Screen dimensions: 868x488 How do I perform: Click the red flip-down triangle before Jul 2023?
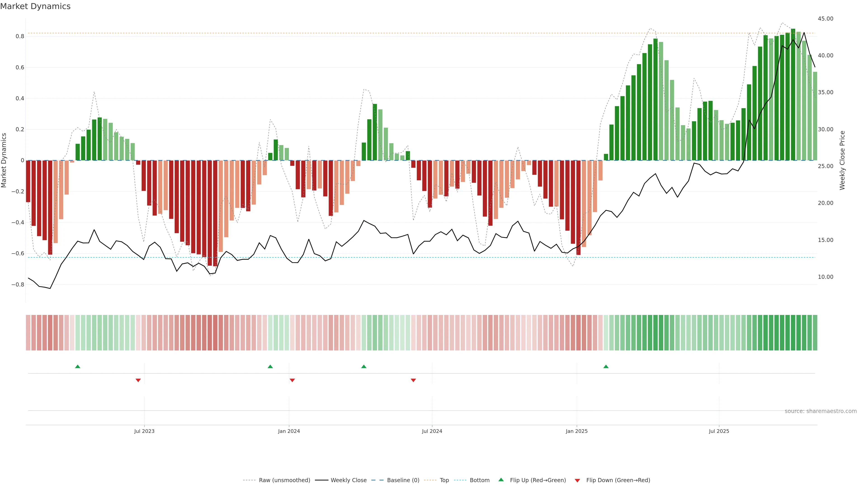click(138, 380)
